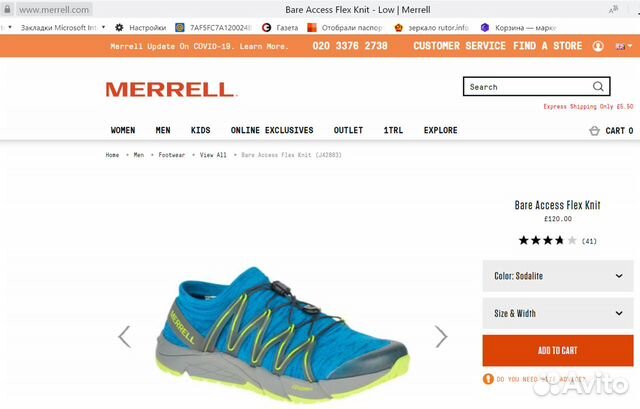Open the OUTLET menu
Image resolution: width=640 pixels, height=409 pixels.
[x=348, y=130]
